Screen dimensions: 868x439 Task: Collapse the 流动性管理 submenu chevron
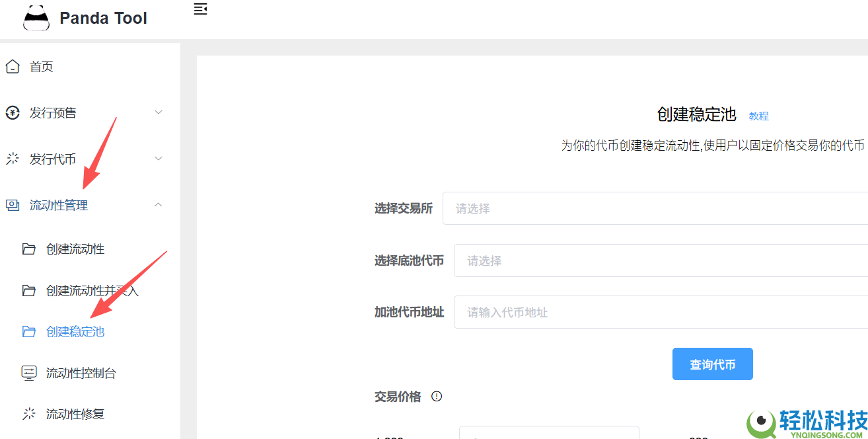[159, 206]
